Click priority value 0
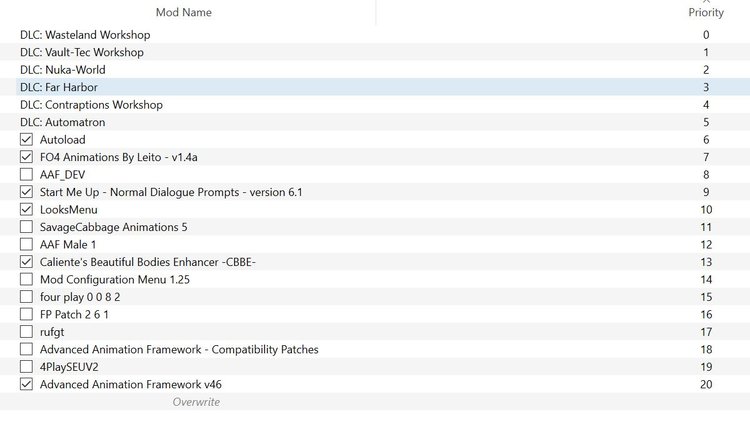This screenshot has width=750, height=427. (x=706, y=34)
